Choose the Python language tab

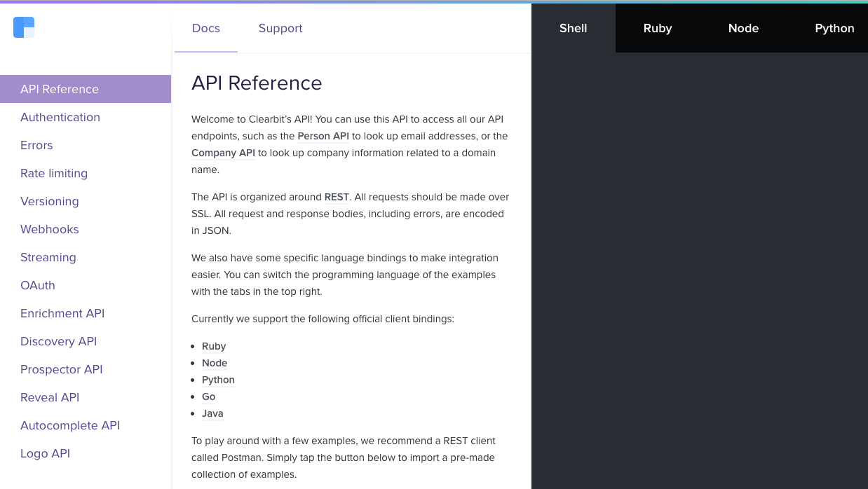[x=834, y=29]
